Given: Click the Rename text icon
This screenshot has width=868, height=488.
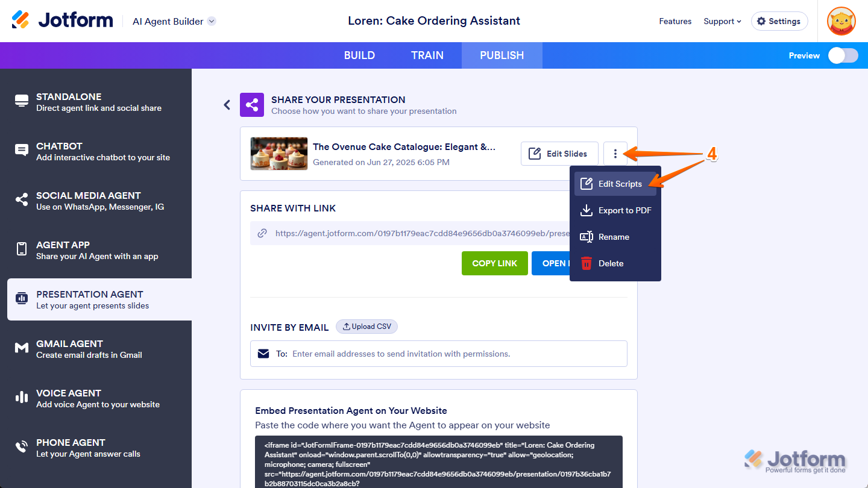Looking at the screenshot, I should point(586,237).
